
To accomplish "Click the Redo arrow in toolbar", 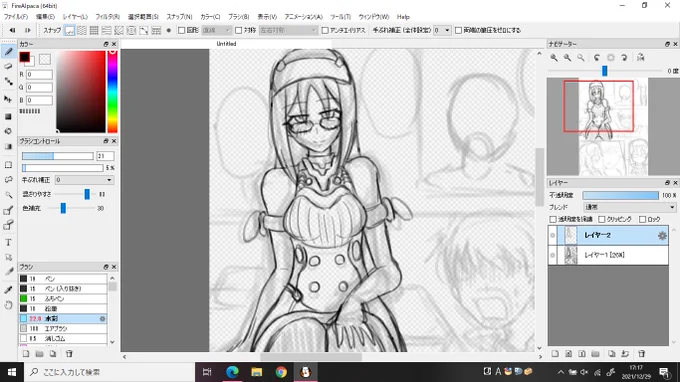I will pos(28,30).
